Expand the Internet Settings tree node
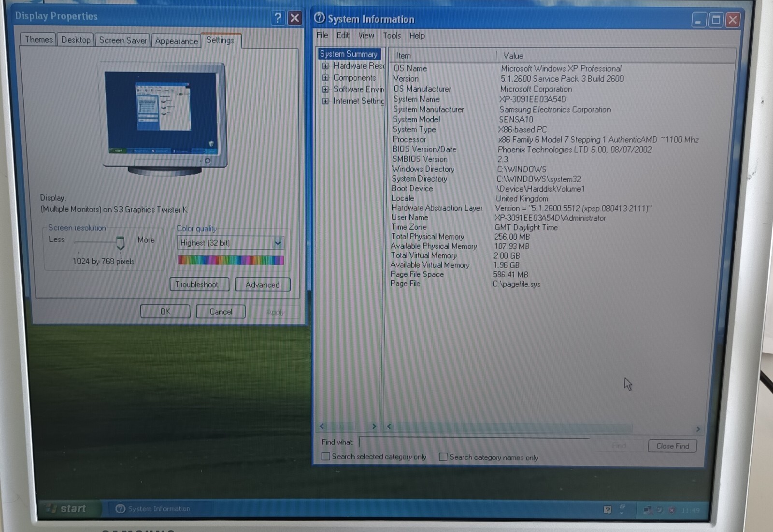The height and width of the screenshot is (532, 773). click(x=325, y=101)
